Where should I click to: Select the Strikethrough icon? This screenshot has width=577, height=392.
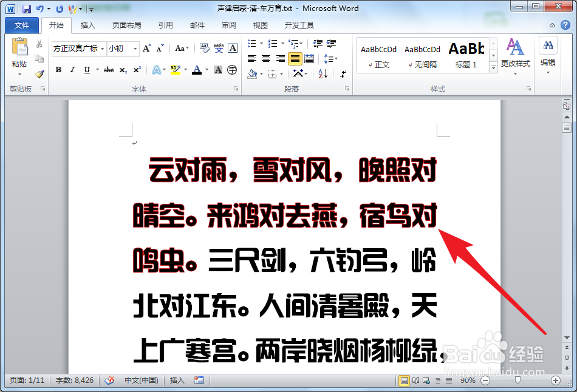coord(109,68)
